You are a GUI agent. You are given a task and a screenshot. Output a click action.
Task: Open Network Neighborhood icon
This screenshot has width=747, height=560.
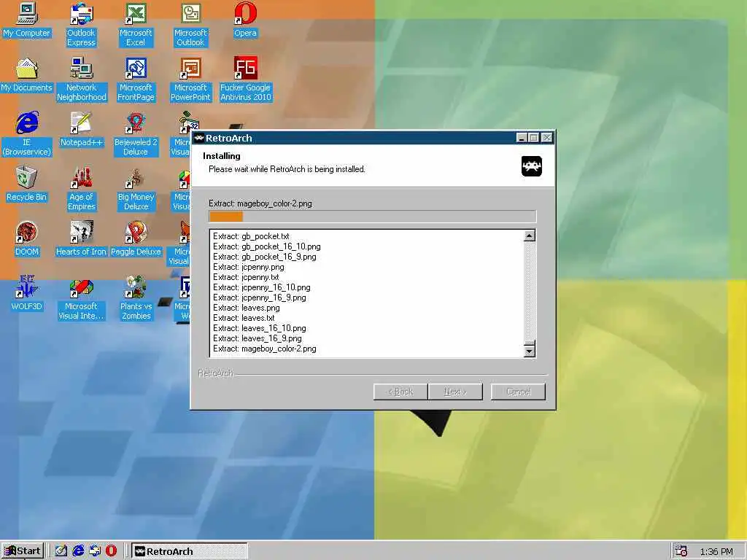[x=82, y=79]
